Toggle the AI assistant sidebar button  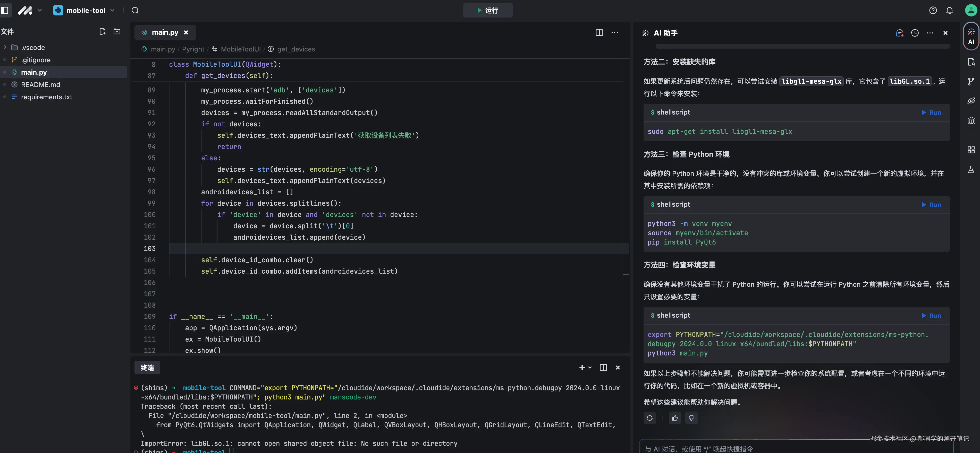tap(971, 36)
